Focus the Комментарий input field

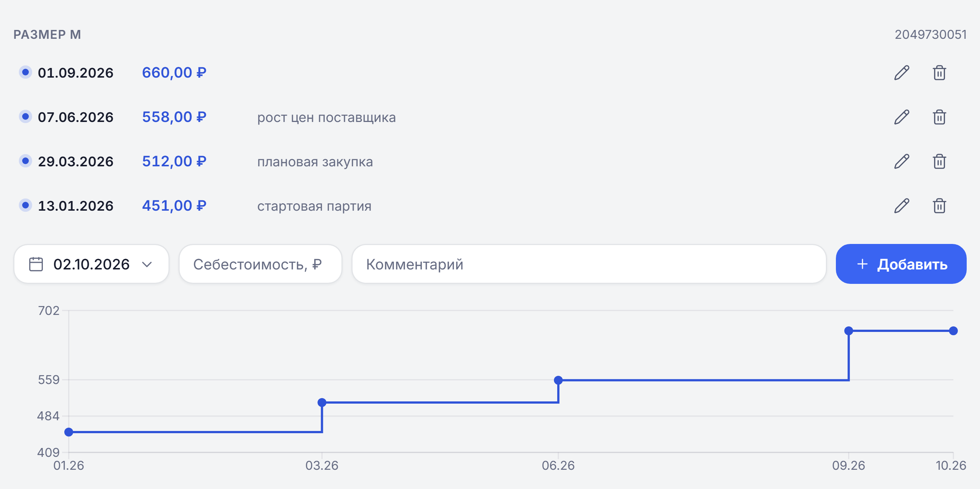click(589, 264)
